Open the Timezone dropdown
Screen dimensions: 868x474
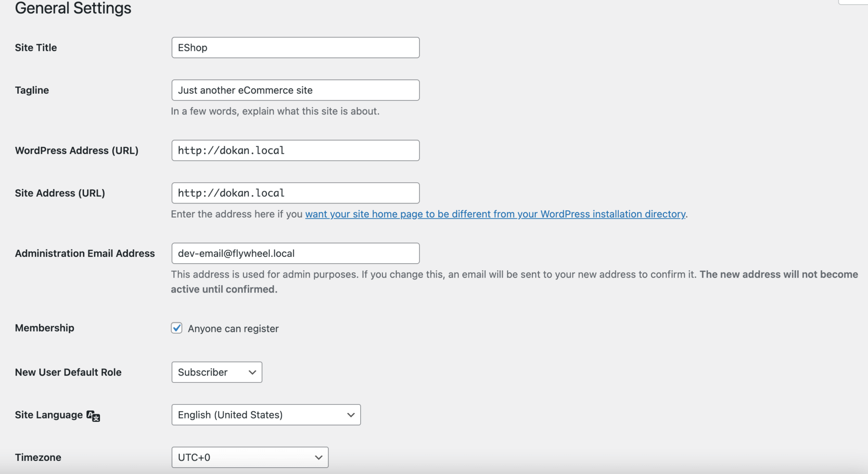tap(250, 457)
